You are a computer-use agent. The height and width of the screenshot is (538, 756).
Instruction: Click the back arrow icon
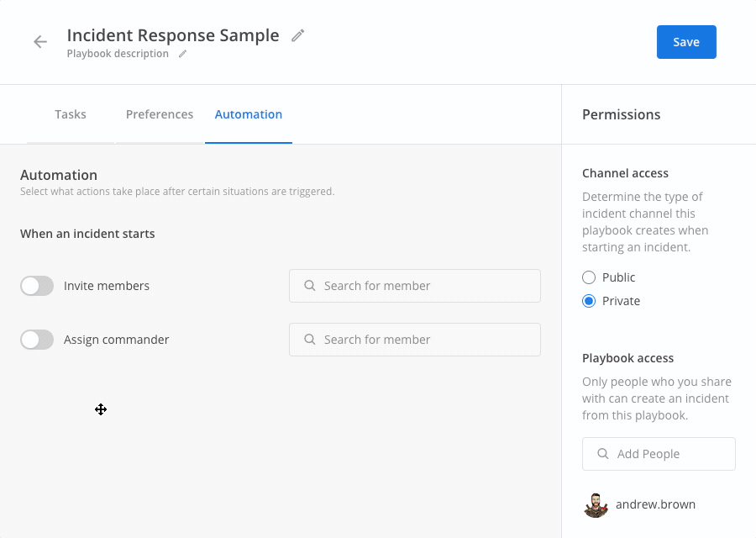click(x=40, y=42)
